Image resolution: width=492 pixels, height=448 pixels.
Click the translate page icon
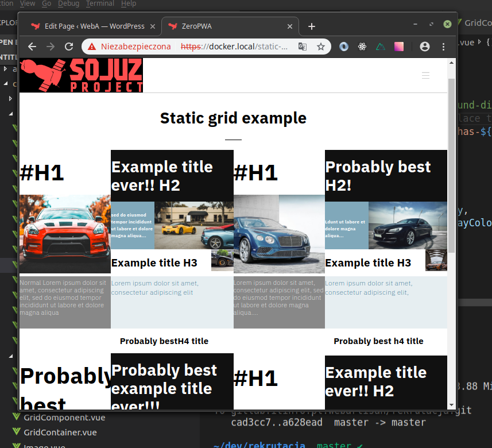pyautogui.click(x=302, y=47)
